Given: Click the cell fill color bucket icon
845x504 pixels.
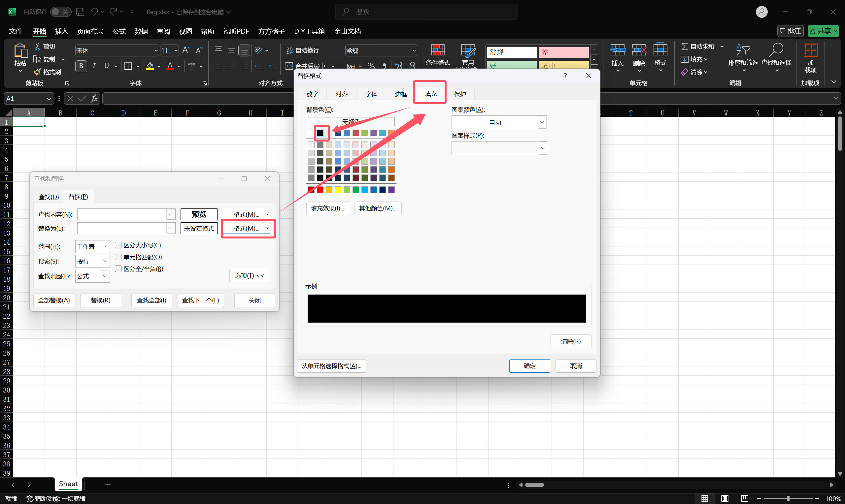Looking at the screenshot, I should [x=150, y=66].
